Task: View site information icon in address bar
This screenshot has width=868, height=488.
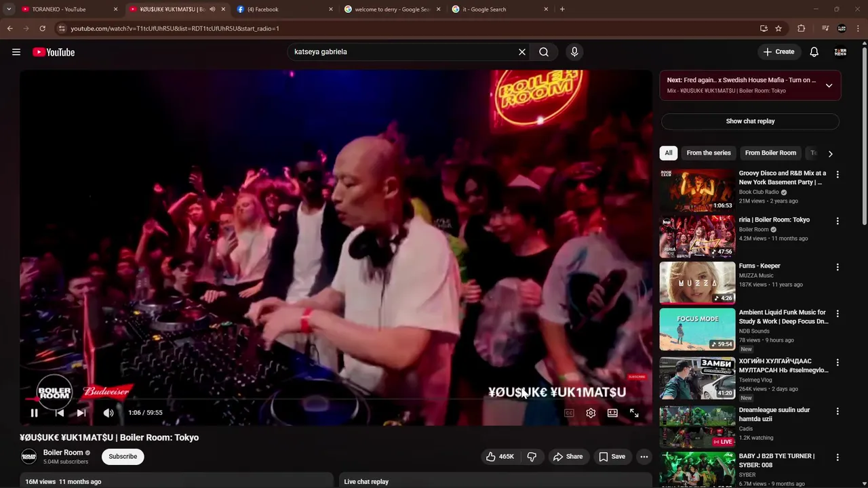Action: [x=62, y=28]
